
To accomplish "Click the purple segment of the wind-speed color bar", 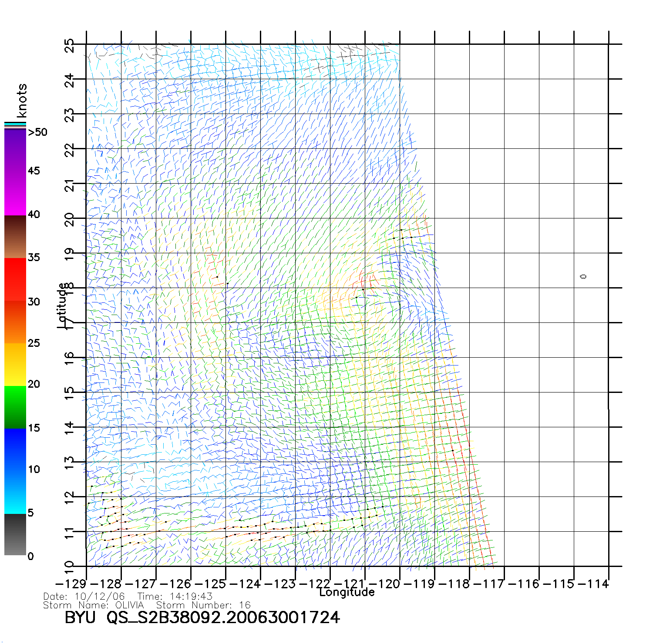I will [x=15, y=150].
